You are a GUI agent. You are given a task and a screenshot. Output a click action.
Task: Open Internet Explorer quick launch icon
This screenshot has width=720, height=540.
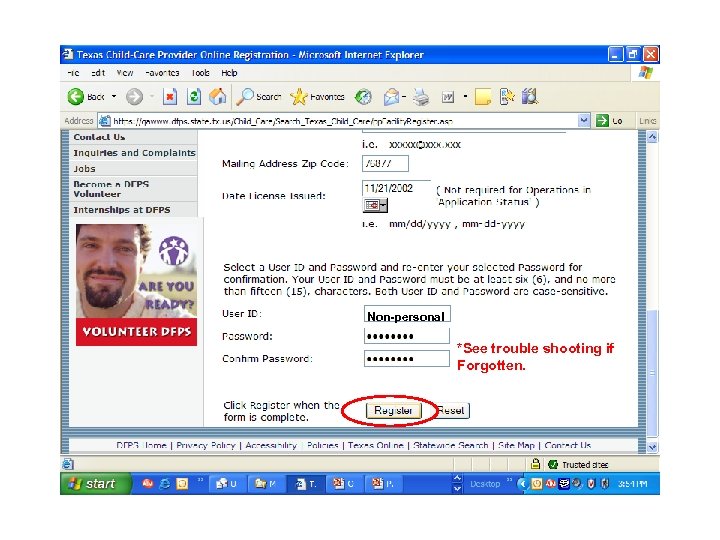[165, 484]
